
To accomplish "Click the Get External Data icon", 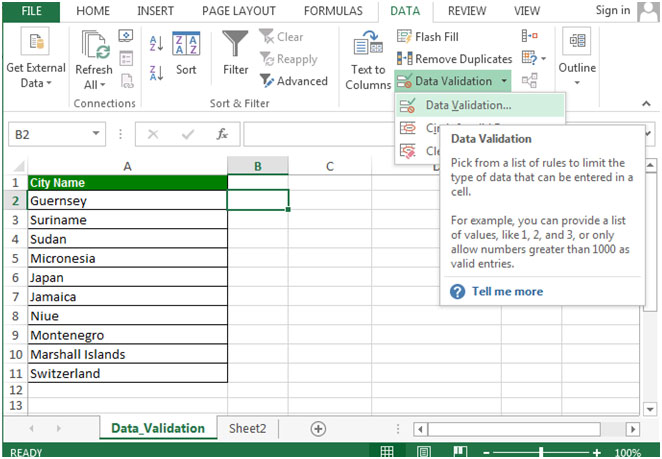I will click(35, 41).
